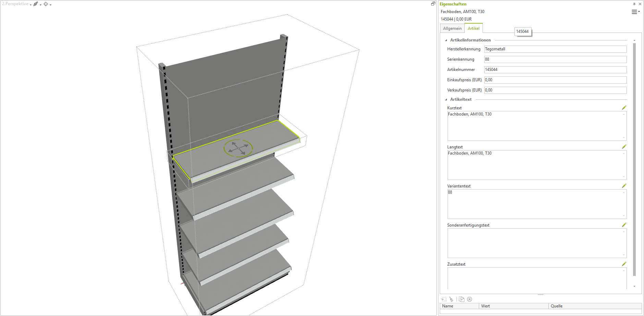Collapse the Artikeltext section
Image resolution: width=644 pixels, height=316 pixels.
point(446,100)
